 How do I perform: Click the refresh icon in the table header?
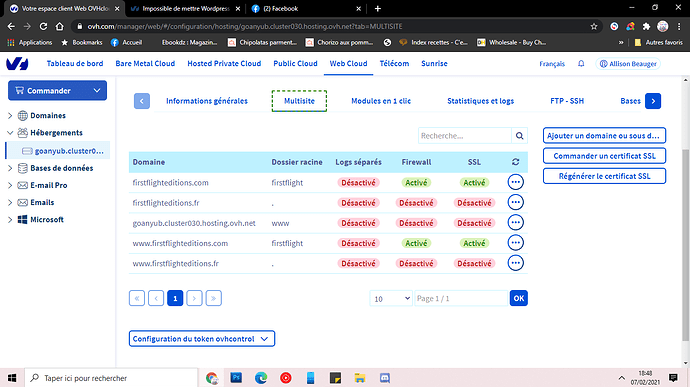coord(515,162)
